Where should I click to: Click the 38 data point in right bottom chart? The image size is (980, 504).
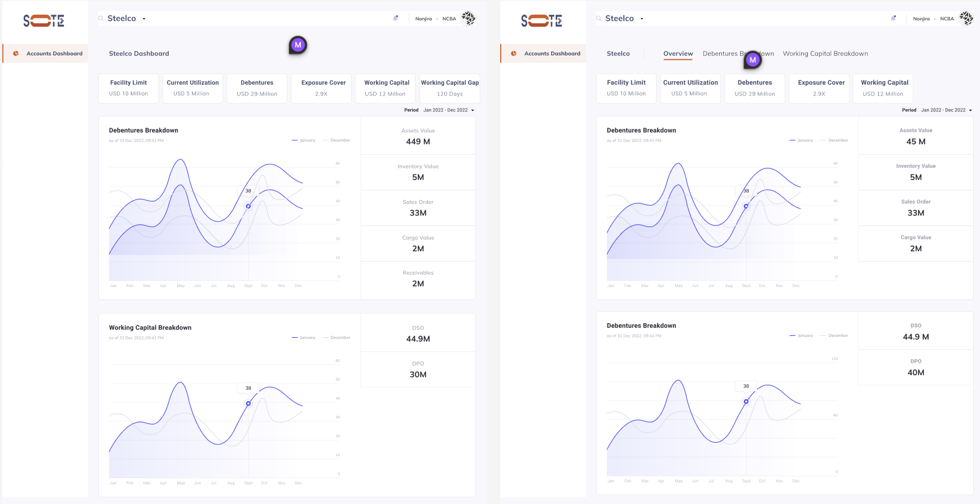click(746, 402)
